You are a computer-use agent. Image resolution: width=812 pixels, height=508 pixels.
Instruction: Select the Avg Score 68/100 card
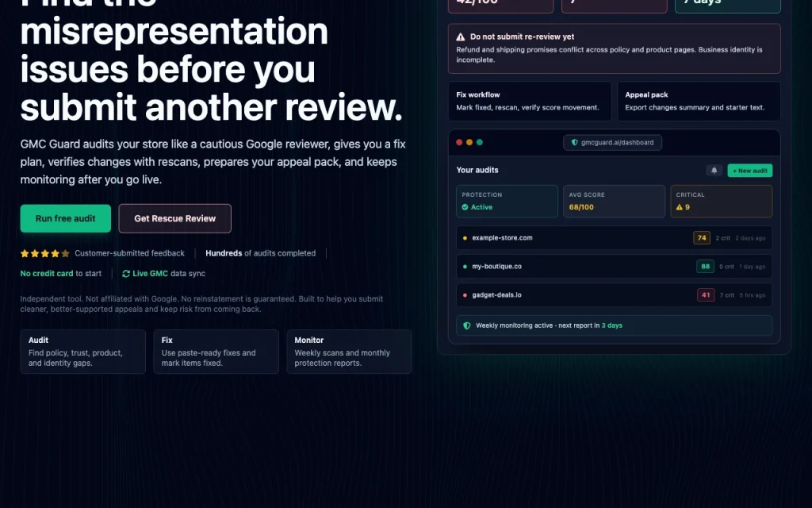(615, 201)
